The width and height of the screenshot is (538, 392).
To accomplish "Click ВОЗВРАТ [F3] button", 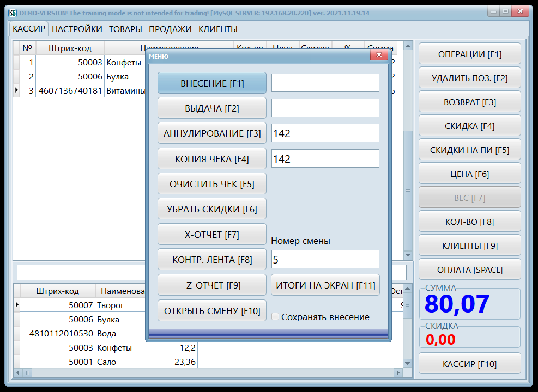I will point(470,102).
